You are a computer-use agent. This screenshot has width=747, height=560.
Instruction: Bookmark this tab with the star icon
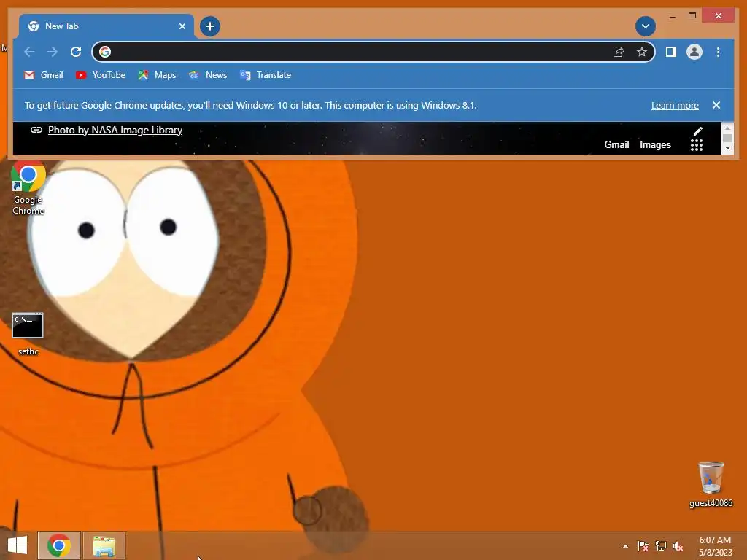click(642, 52)
